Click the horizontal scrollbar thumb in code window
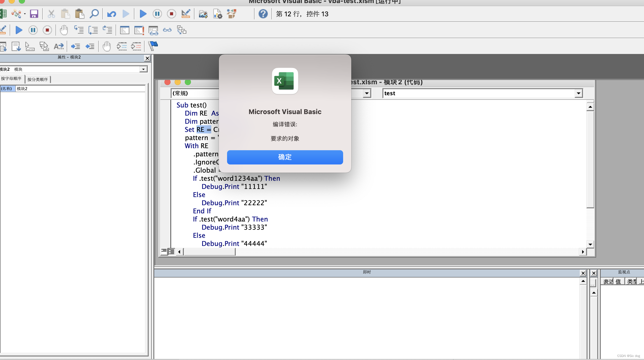The width and height of the screenshot is (644, 360). pos(209,252)
